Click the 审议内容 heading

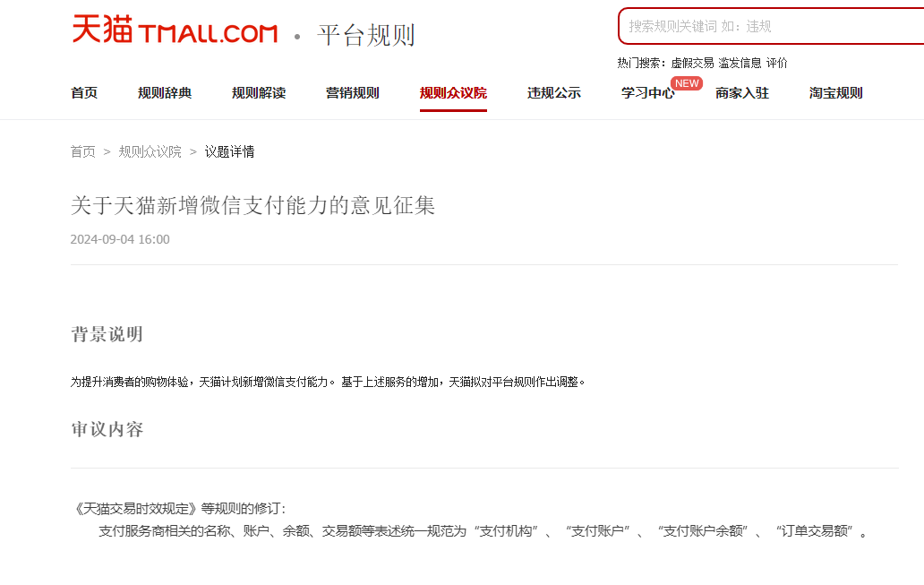tap(107, 429)
